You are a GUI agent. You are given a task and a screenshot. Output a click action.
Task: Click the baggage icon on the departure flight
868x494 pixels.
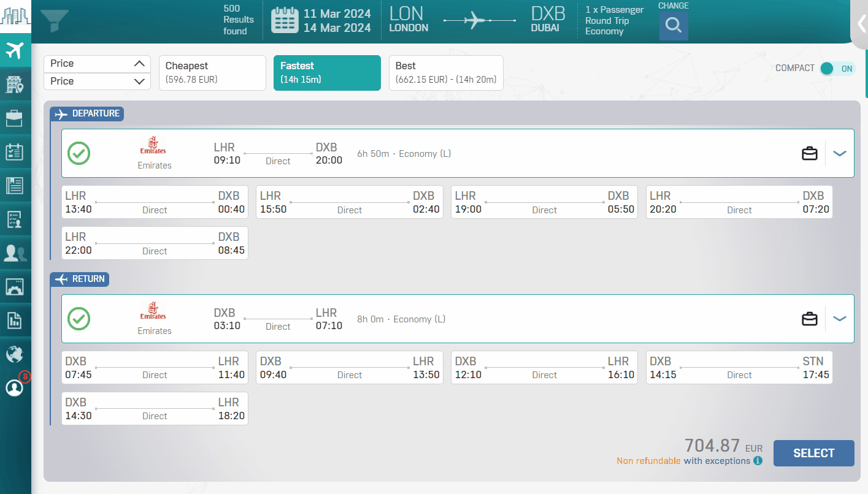click(809, 153)
